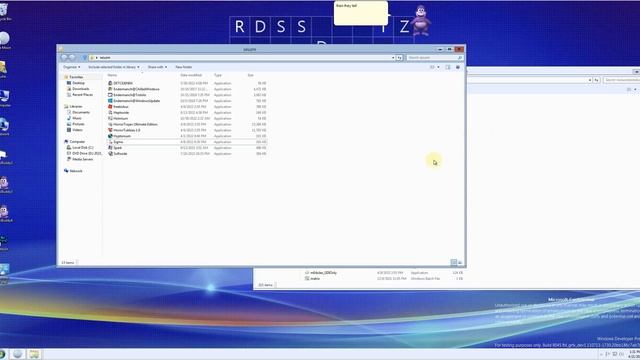Open the Share with menu
Viewport: 640px width, 360px height.
click(157, 67)
